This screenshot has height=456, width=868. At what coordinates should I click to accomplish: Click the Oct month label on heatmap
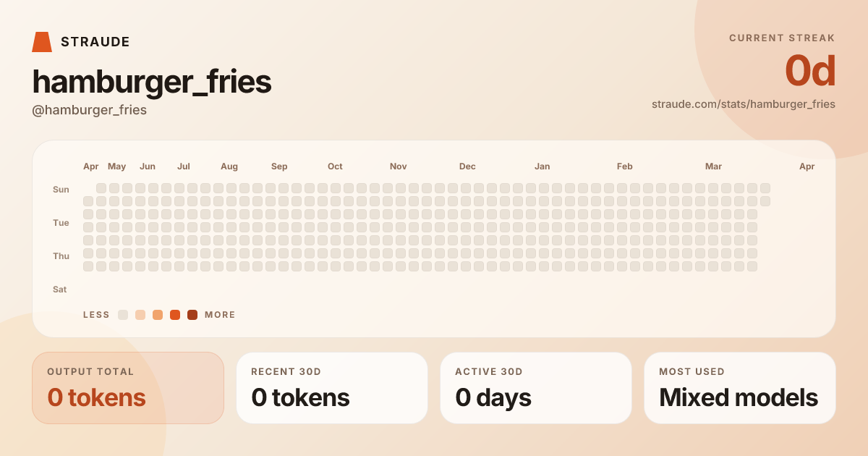tap(335, 166)
